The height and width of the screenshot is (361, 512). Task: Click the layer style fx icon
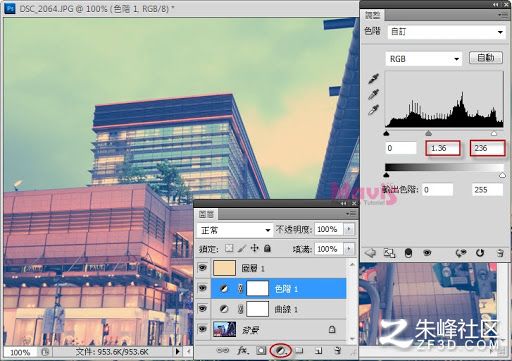click(x=243, y=351)
